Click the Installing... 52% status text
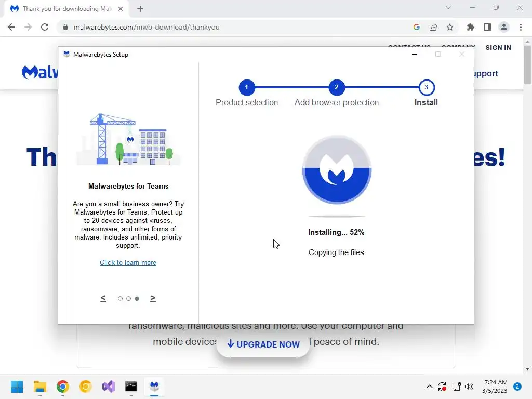 pyautogui.click(x=336, y=232)
